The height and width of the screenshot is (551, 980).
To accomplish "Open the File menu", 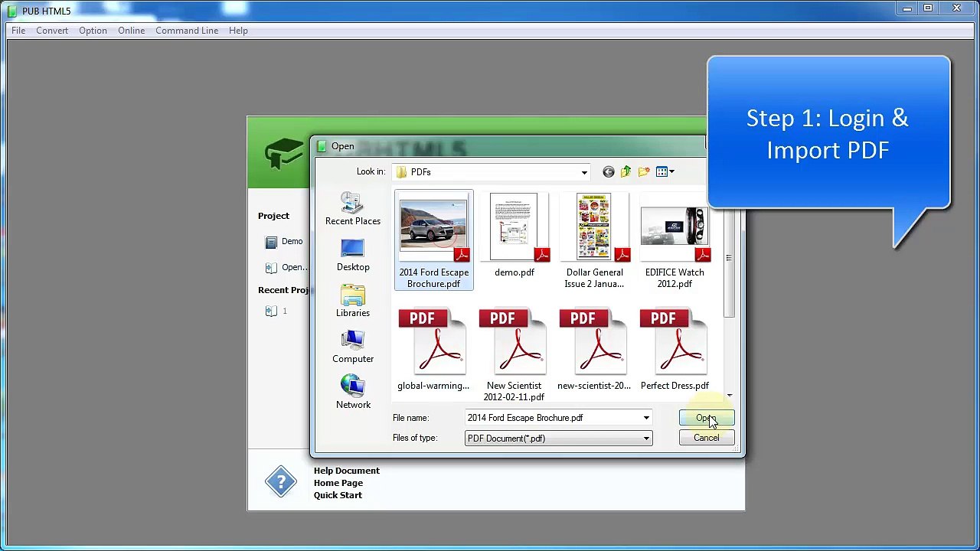I will point(18,31).
